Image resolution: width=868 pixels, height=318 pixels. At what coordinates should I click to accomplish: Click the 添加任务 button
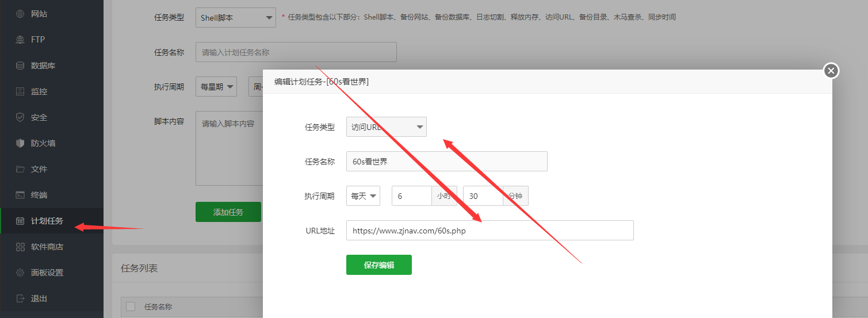click(228, 212)
